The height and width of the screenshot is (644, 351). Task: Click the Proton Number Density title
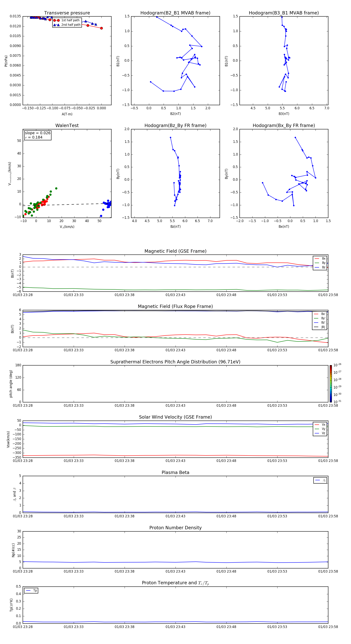pyautogui.click(x=175, y=528)
